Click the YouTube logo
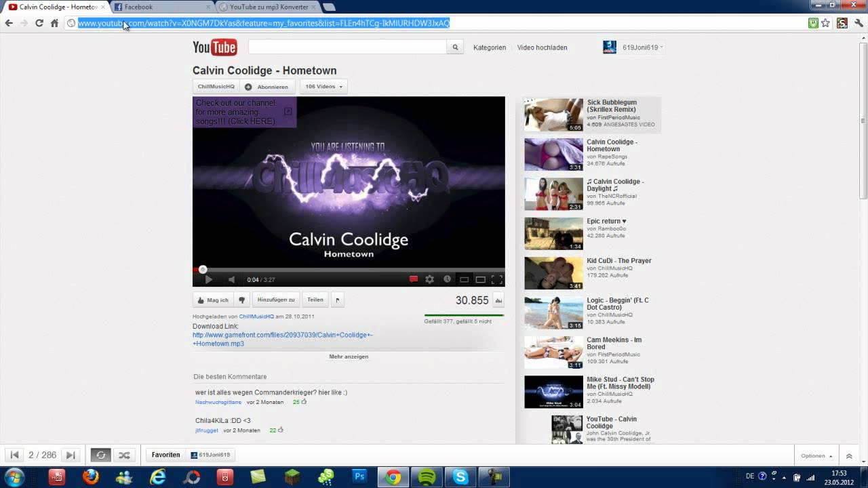 214,47
